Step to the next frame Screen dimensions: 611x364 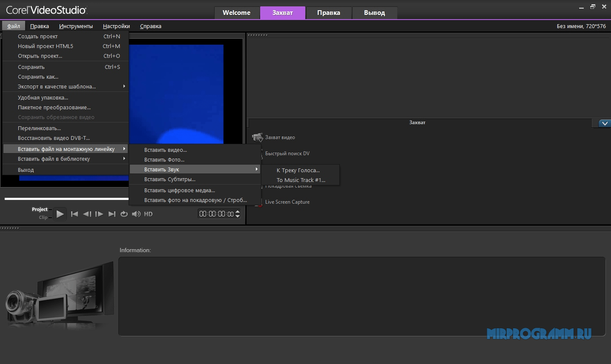(x=99, y=214)
